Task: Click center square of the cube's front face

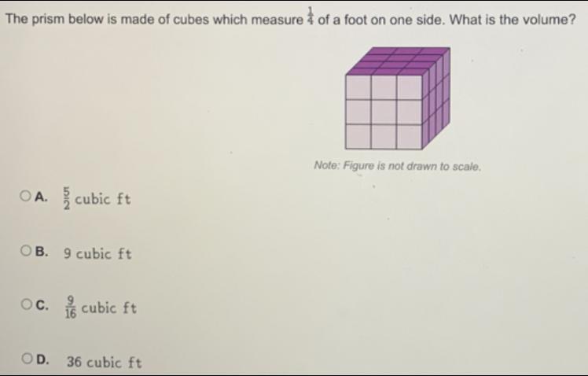Action: pos(384,112)
